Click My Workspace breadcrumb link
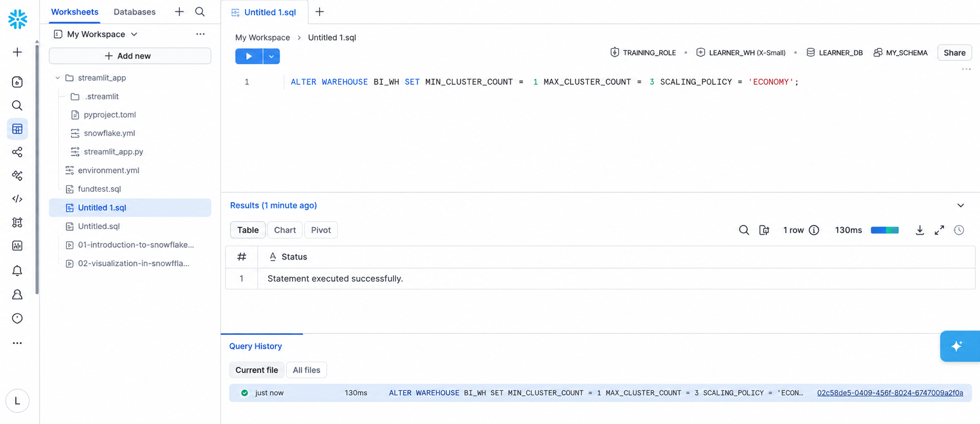 click(x=262, y=38)
